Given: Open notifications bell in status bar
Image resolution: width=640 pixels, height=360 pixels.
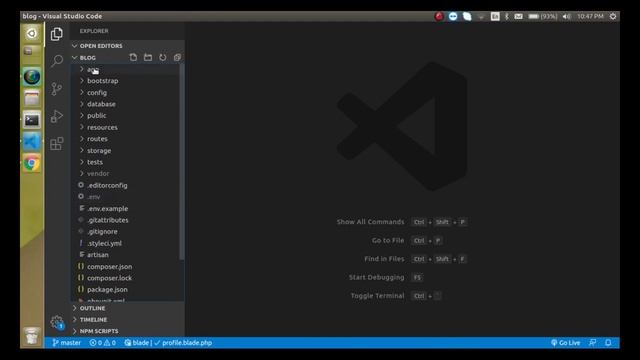Looking at the screenshot, I should 608,343.
